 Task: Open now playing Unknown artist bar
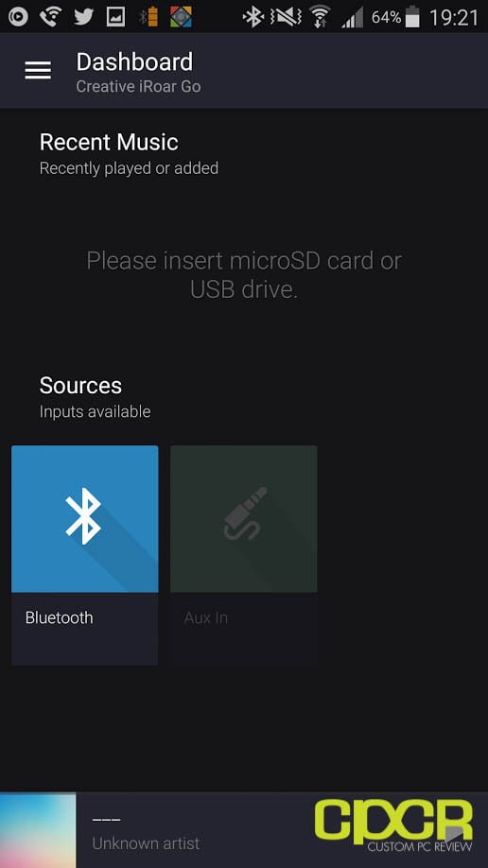pyautogui.click(x=244, y=830)
